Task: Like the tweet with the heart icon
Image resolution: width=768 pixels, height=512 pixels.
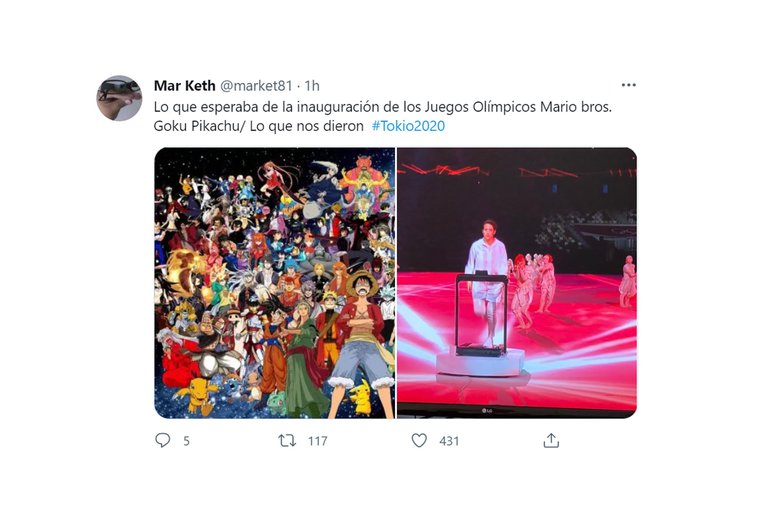Action: pyautogui.click(x=419, y=440)
